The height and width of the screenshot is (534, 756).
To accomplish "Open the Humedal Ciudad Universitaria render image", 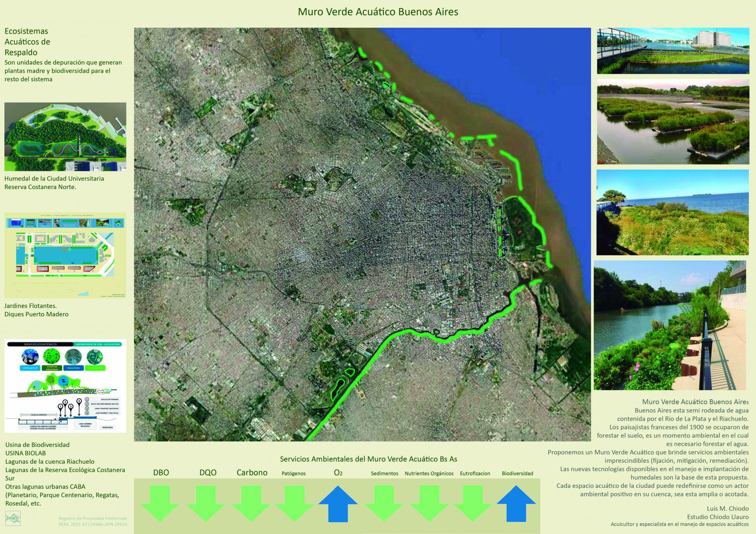I will [65, 137].
